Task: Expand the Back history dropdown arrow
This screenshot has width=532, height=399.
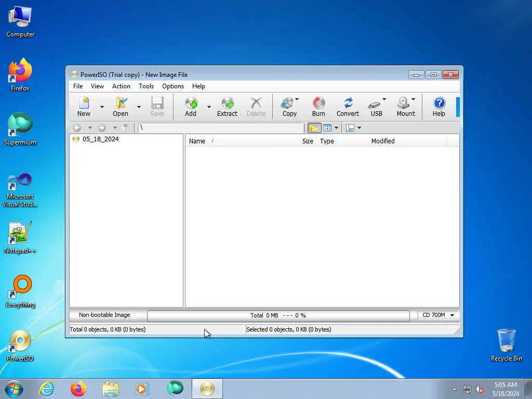Action: coord(90,128)
